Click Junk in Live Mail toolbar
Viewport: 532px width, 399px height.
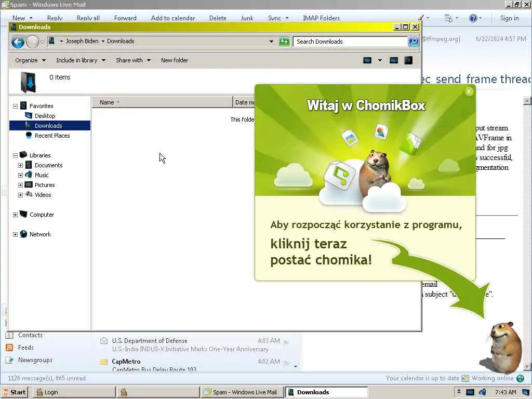pyautogui.click(x=247, y=18)
